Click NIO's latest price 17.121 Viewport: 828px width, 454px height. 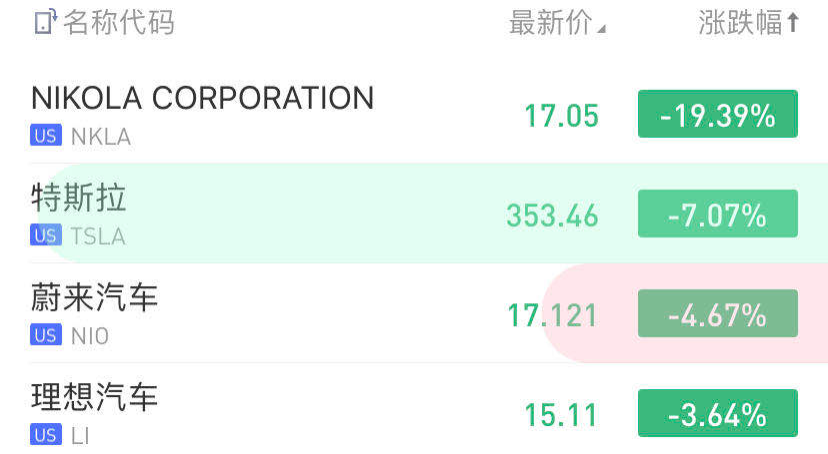(x=552, y=315)
